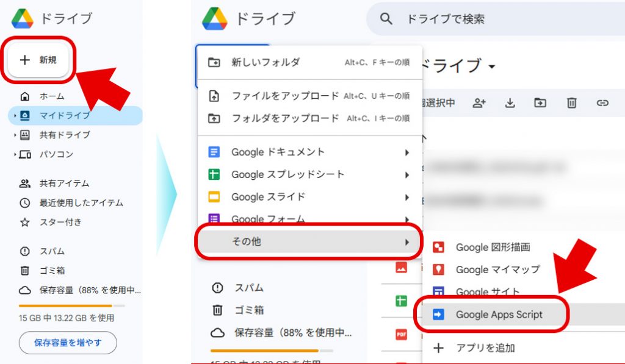625x364 pixels.
Task: Click the move-to-folder toolbar icon
Action: (541, 103)
